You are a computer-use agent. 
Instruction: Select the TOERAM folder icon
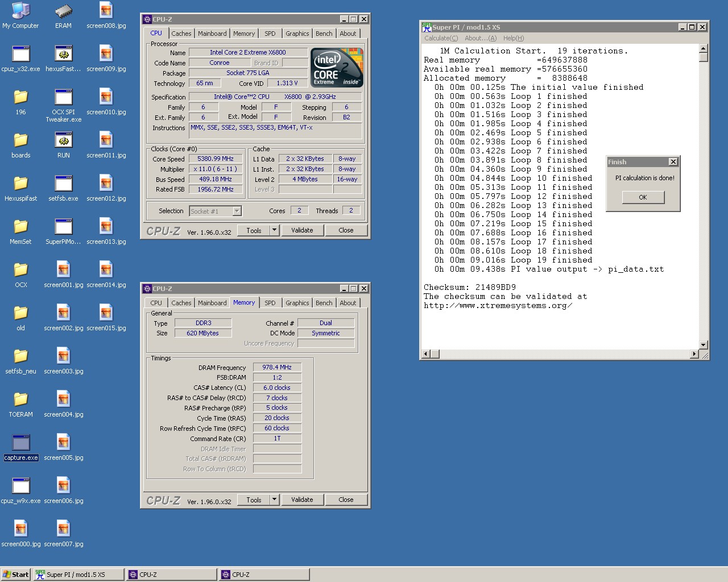[20, 404]
